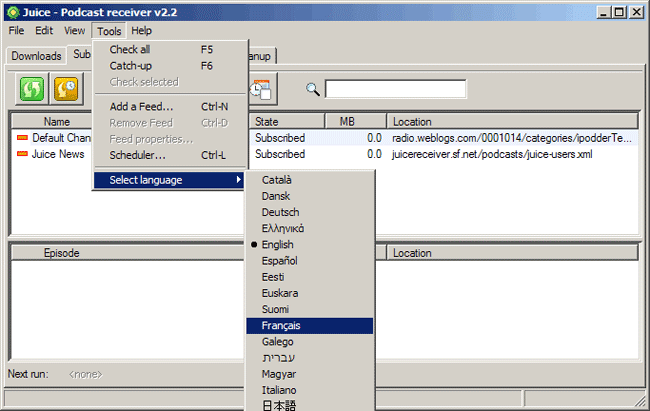This screenshot has height=411, width=650.
Task: Click the magnifying glass search icon
Action: pos(313,89)
